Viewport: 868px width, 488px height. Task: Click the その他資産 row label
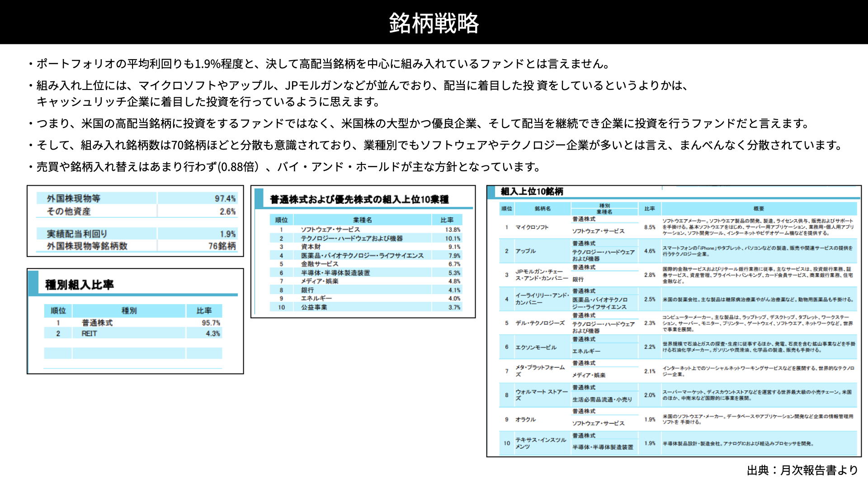(69, 211)
